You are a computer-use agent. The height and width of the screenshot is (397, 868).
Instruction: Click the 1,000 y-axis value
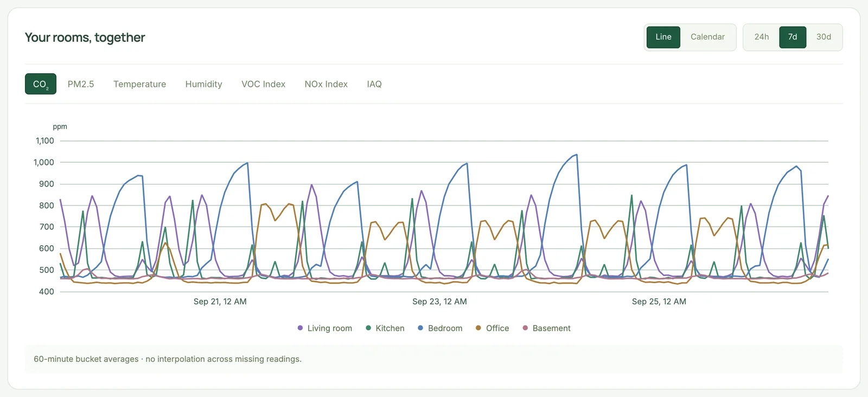pyautogui.click(x=44, y=162)
